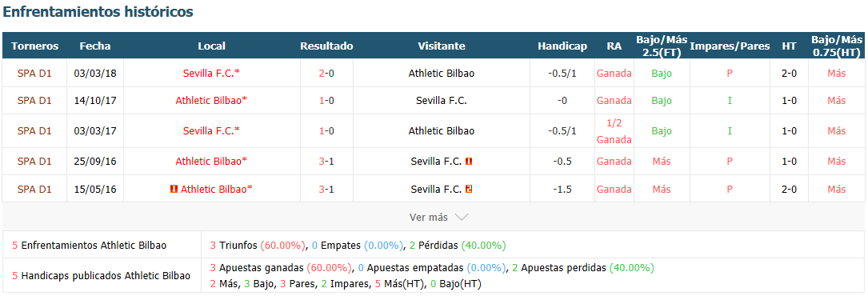Click the red card icon left of Athletic Bilbao 15/05/16
Viewport: 868px width, 296px height.
click(x=174, y=190)
